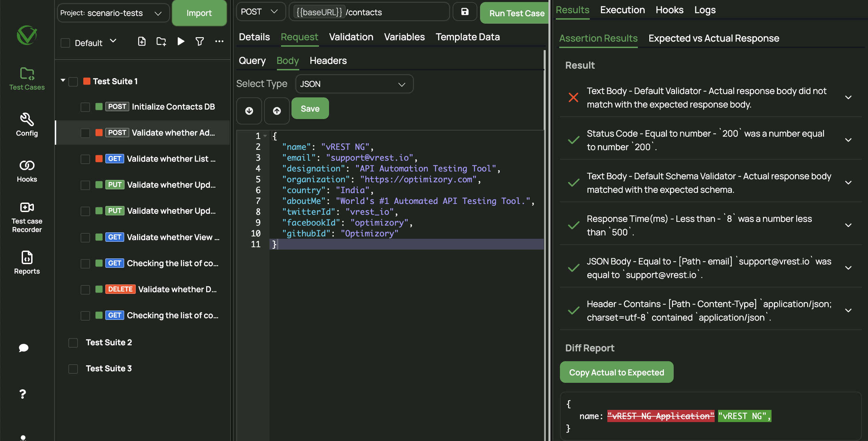Open the three-dot more options menu
868x441 pixels.
(219, 41)
